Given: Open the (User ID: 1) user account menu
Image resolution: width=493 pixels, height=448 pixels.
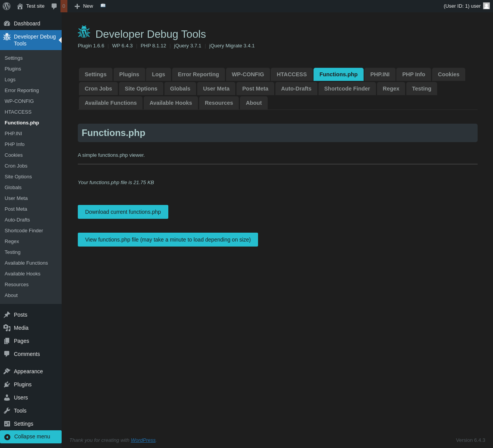Looking at the screenshot, I should (x=466, y=6).
